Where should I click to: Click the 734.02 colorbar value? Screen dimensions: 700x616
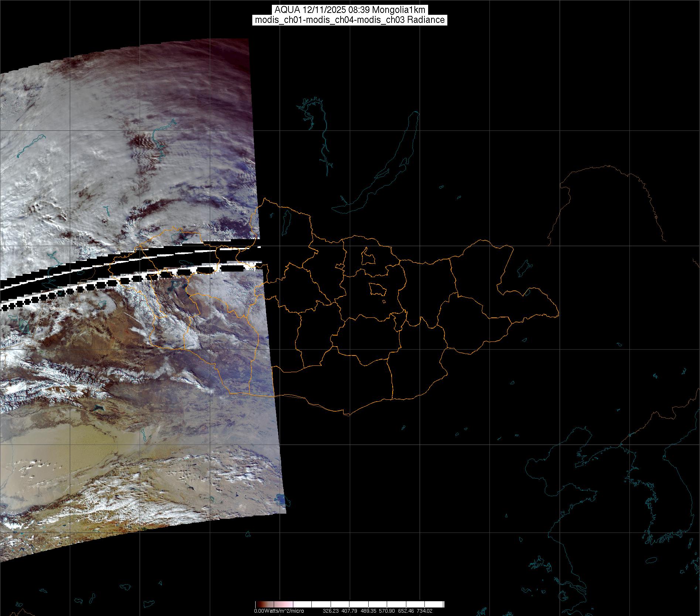[x=424, y=611]
